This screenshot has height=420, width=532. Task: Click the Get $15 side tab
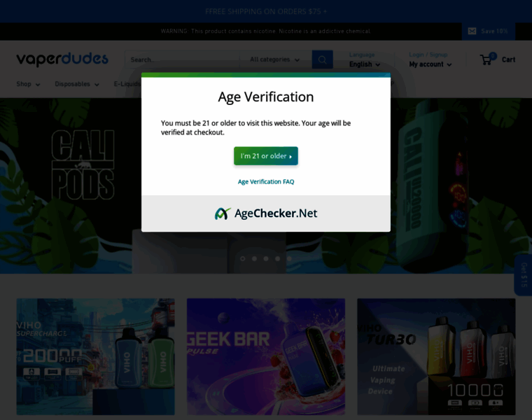[x=524, y=275]
